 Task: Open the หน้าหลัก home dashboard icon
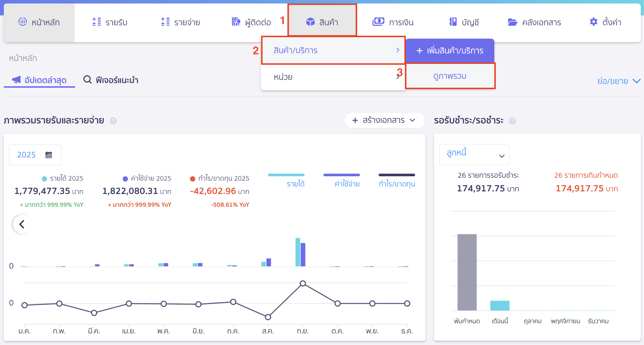point(22,22)
